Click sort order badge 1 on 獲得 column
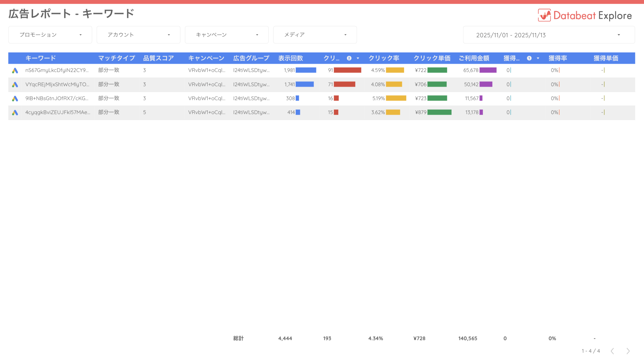This screenshot has height=361, width=644. [529, 58]
